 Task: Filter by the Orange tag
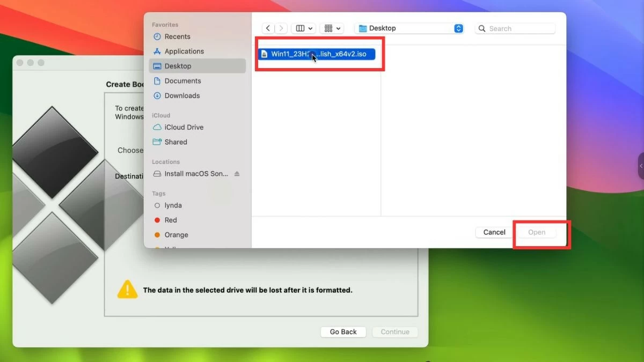(x=176, y=235)
